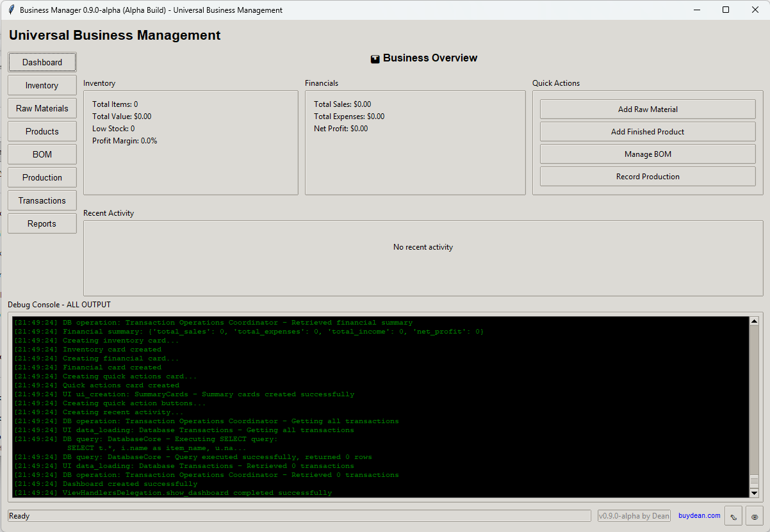Click Add Finished Product button
This screenshot has width=770, height=532.
point(648,131)
